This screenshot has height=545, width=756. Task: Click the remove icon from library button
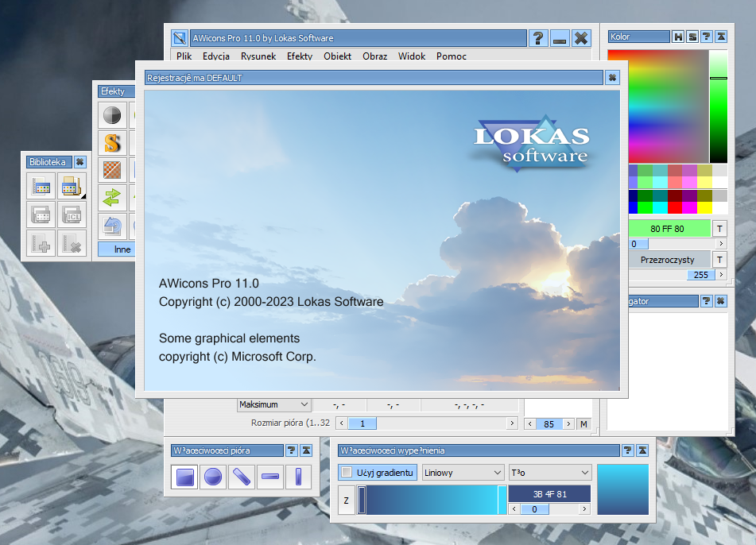pos(72,243)
